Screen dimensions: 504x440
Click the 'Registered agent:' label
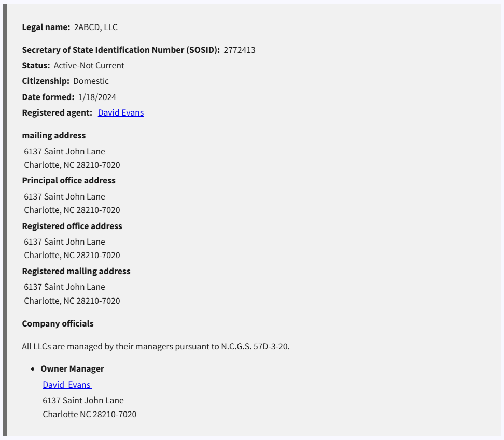[x=57, y=112]
